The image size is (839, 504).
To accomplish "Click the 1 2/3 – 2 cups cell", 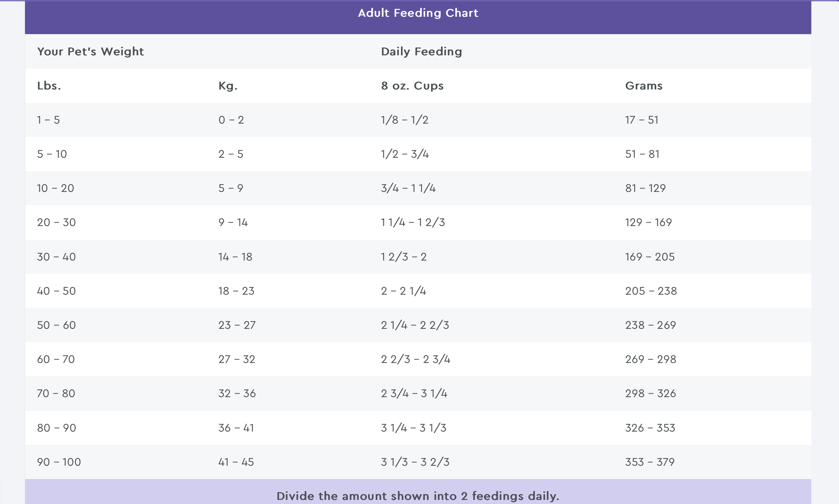I will click(404, 257).
